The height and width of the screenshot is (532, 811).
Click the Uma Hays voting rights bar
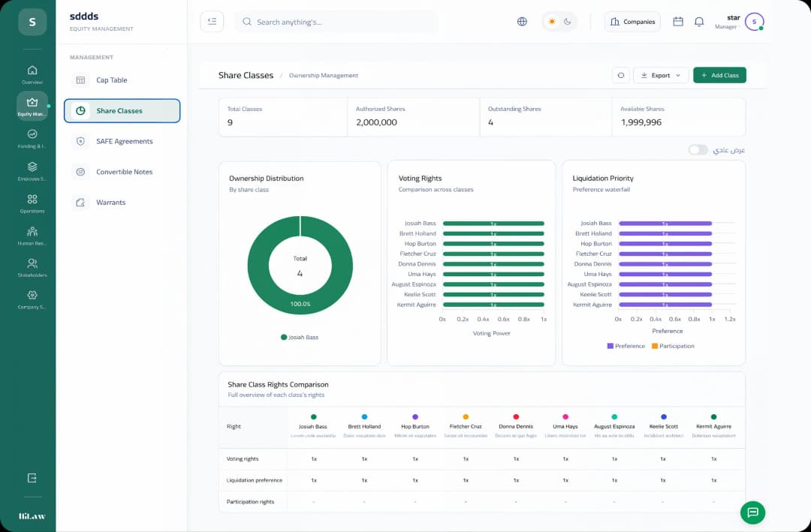click(493, 274)
